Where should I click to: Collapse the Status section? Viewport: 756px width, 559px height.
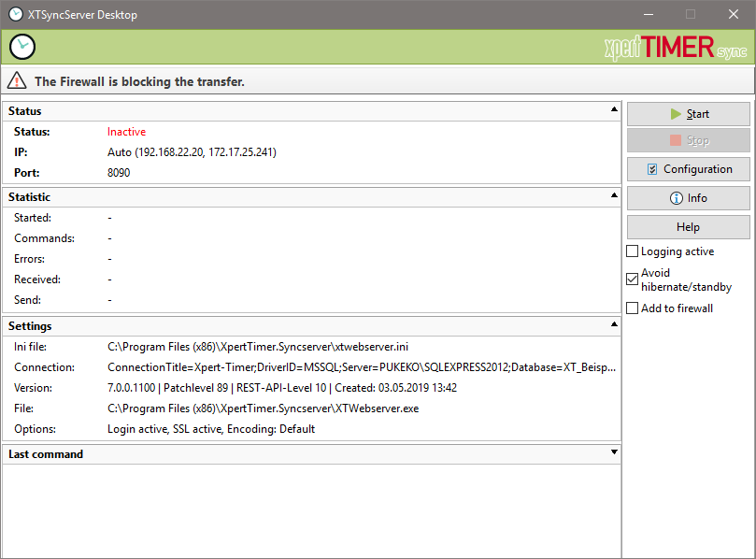pos(614,110)
